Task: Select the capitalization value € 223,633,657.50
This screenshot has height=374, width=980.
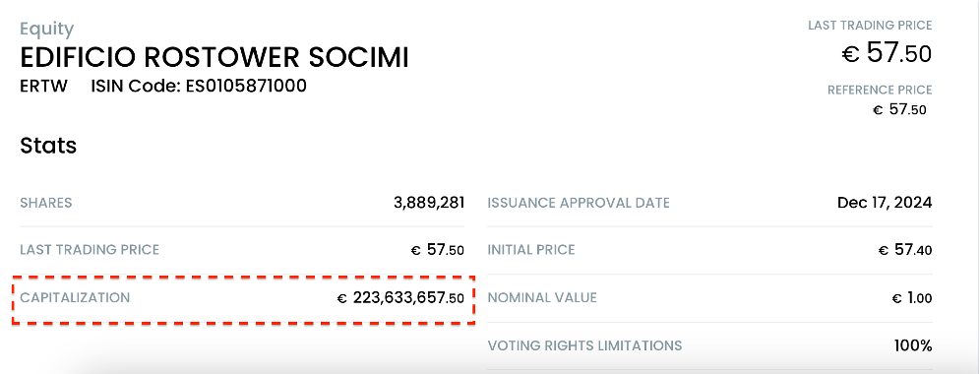Action: [x=400, y=298]
